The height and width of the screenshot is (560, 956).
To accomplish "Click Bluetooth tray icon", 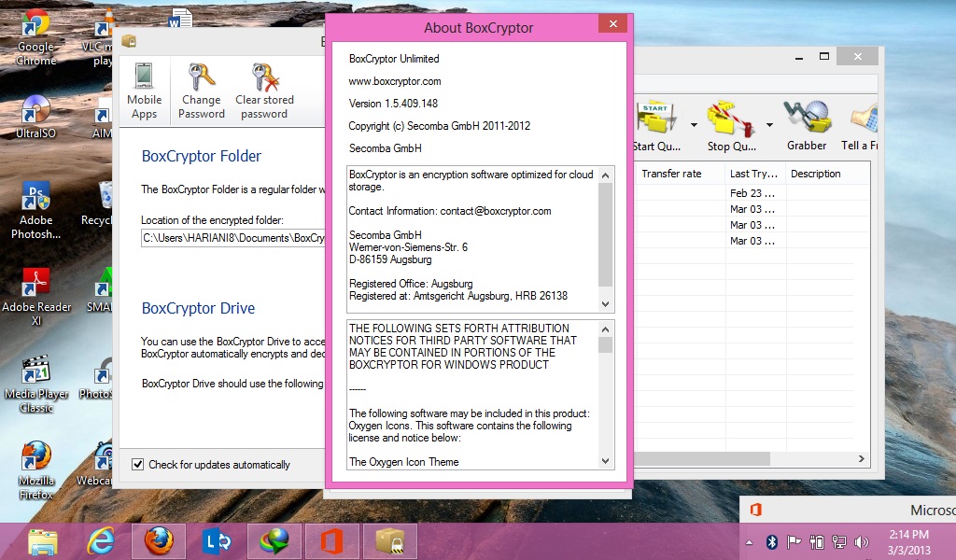I will click(x=771, y=542).
